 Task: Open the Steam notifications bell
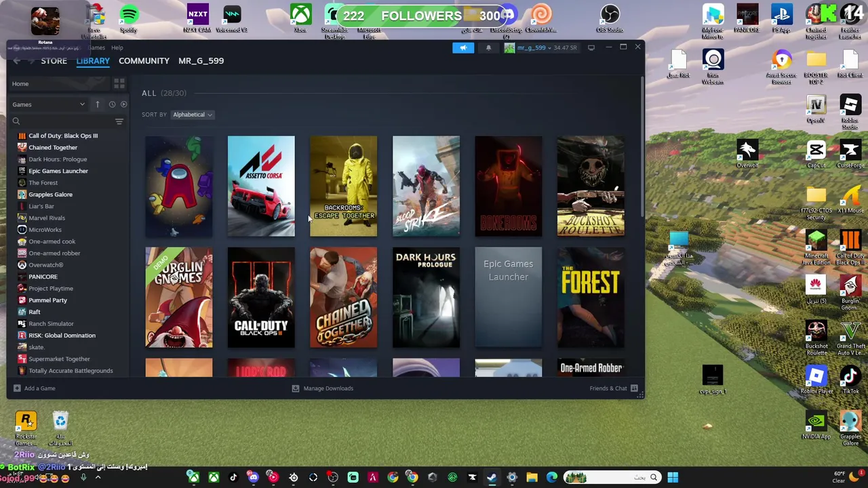pyautogui.click(x=488, y=47)
